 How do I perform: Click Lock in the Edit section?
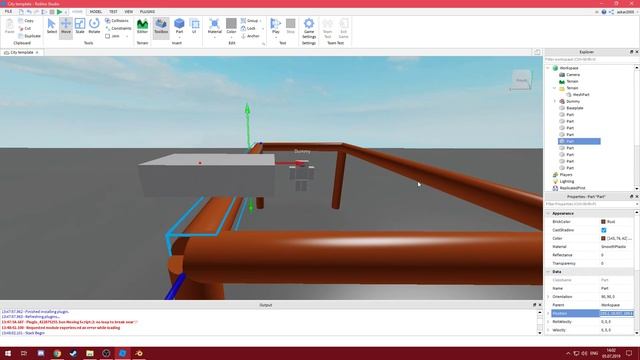[248, 28]
